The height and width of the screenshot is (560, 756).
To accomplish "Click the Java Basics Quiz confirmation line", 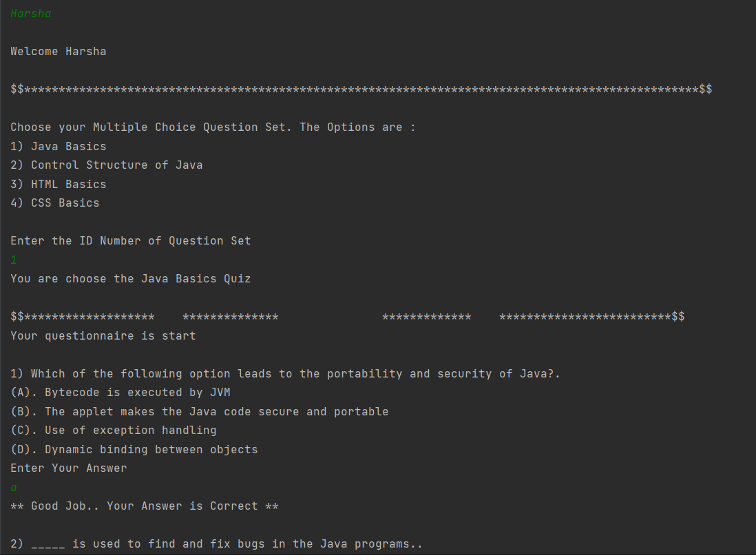I will click(x=131, y=279).
